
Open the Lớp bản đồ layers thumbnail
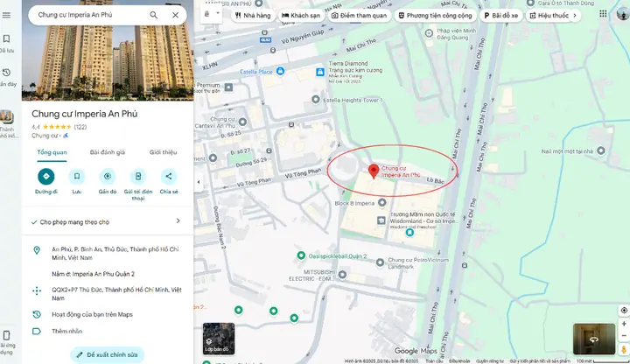click(x=219, y=339)
